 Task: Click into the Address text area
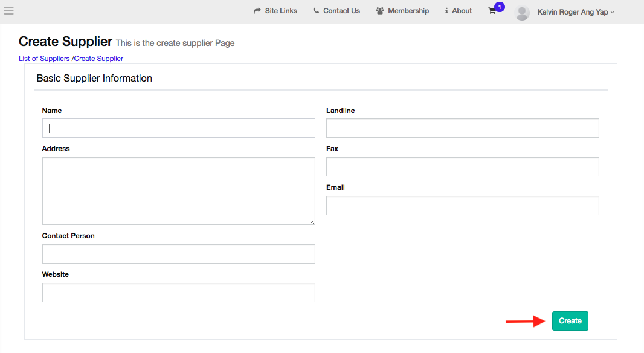(179, 191)
